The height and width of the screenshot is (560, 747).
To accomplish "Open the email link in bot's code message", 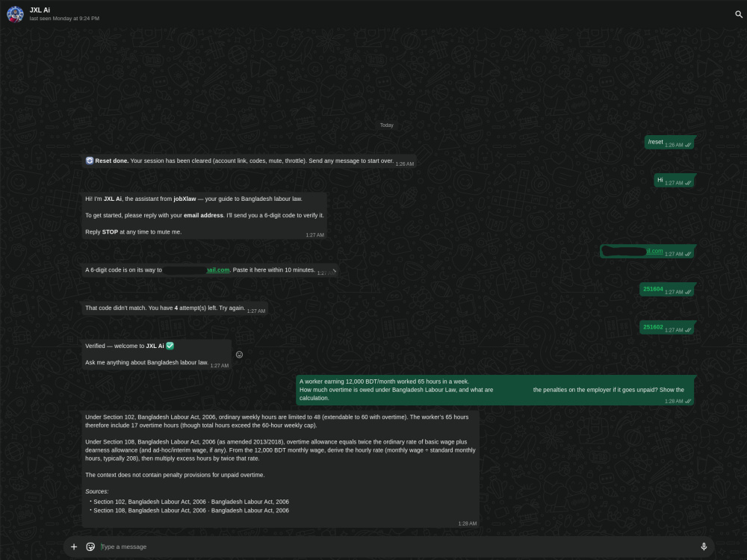I will pyautogui.click(x=217, y=270).
